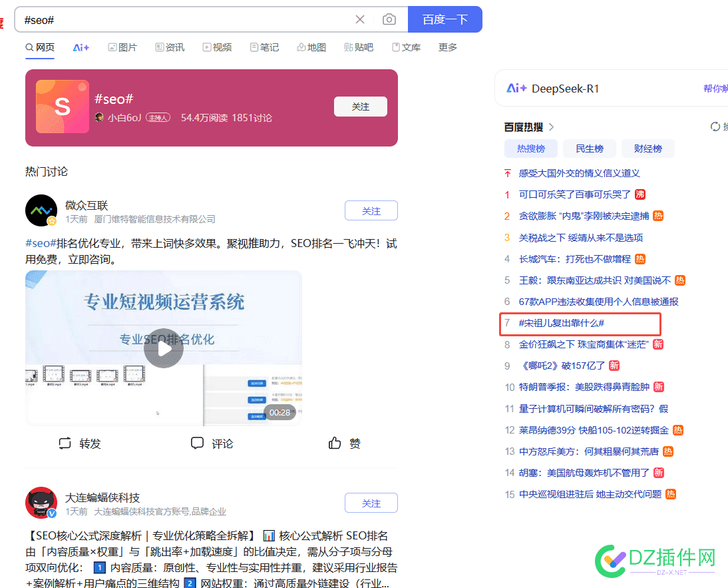Switch to the 图片 tab
The image size is (728, 588).
(122, 47)
